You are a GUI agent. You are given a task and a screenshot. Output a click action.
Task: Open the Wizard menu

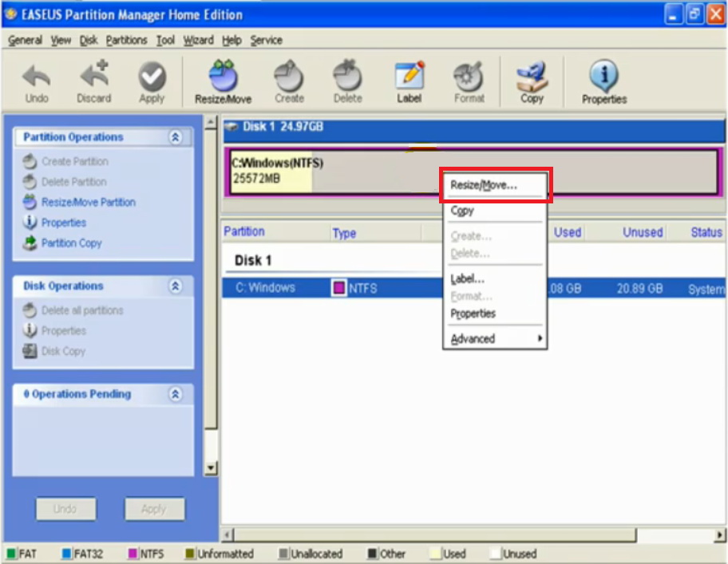pos(198,41)
